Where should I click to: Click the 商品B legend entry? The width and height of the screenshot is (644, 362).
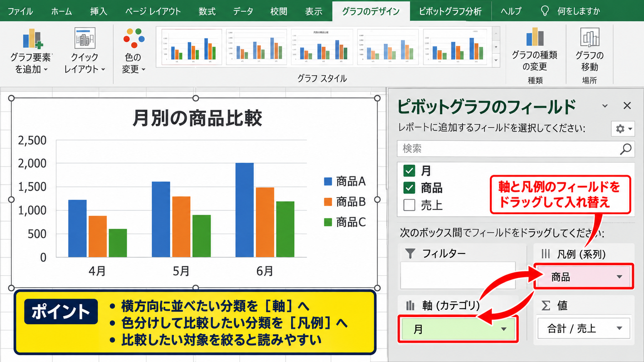click(345, 202)
